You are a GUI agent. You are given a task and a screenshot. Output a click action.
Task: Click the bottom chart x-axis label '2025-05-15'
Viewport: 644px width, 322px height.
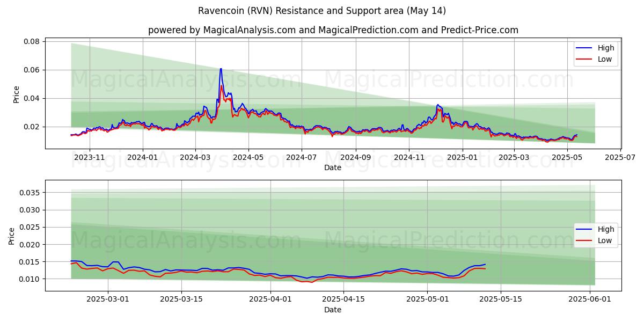click(x=501, y=299)
